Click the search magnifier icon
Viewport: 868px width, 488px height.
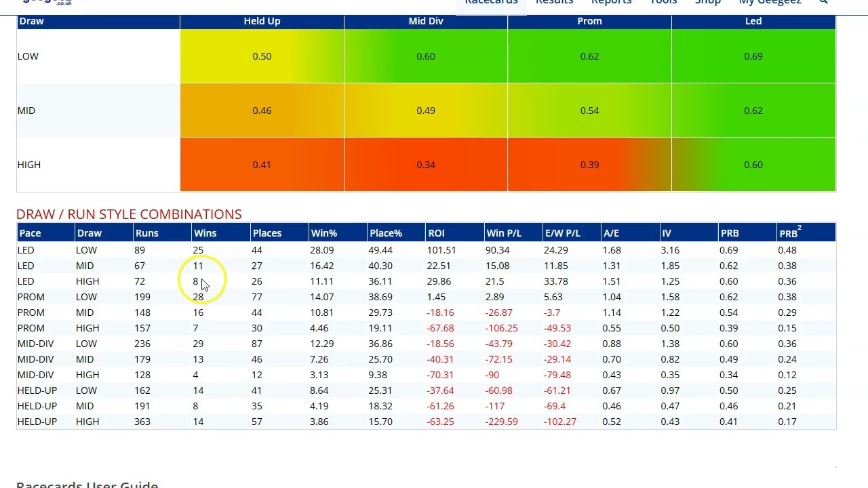pos(823,2)
